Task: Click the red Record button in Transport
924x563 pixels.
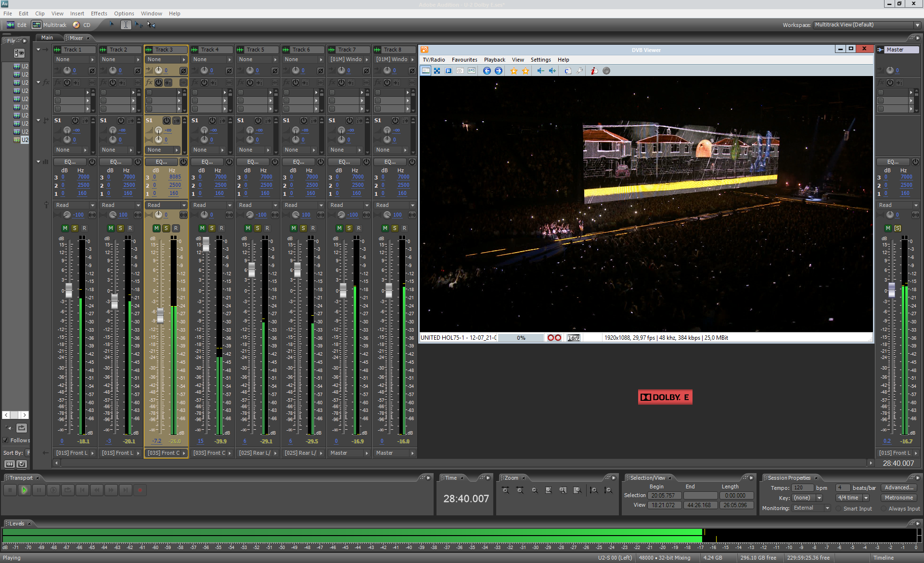Action: 140,490
